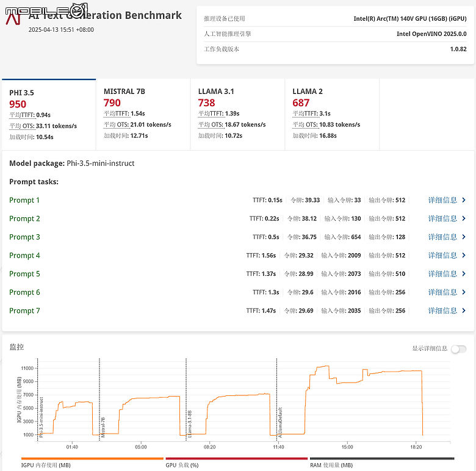Click the 11000 y-axis label
Viewport: 476px width, 471px height.
click(27, 368)
